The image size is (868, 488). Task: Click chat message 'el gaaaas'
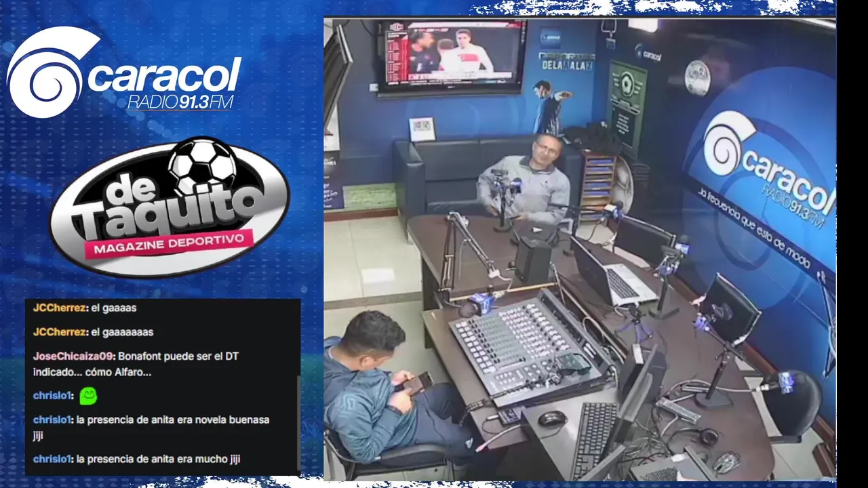113,308
